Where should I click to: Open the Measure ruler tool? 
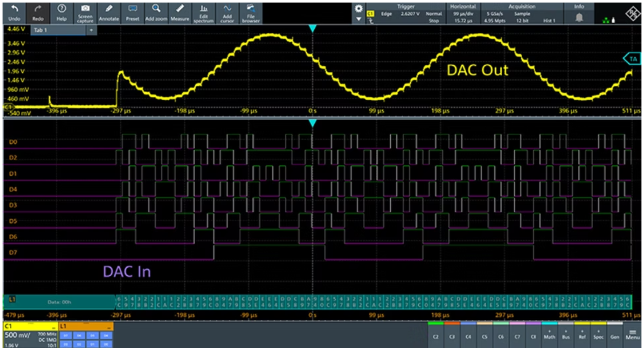click(x=180, y=13)
